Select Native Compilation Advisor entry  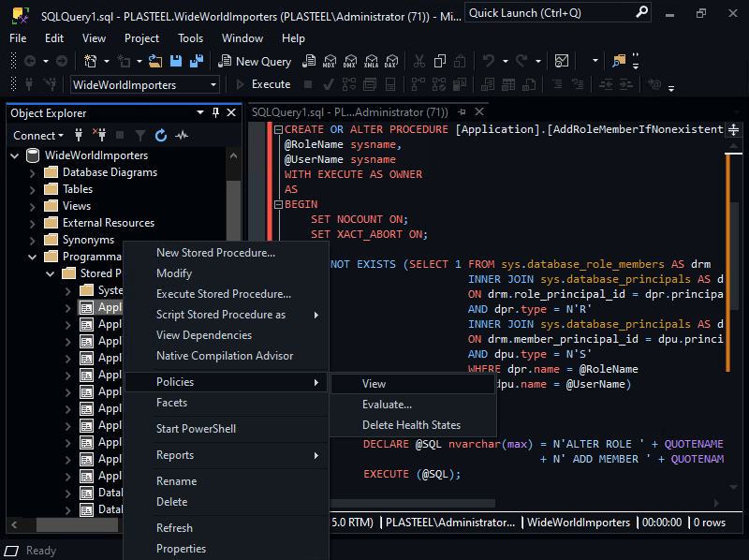tap(227, 356)
